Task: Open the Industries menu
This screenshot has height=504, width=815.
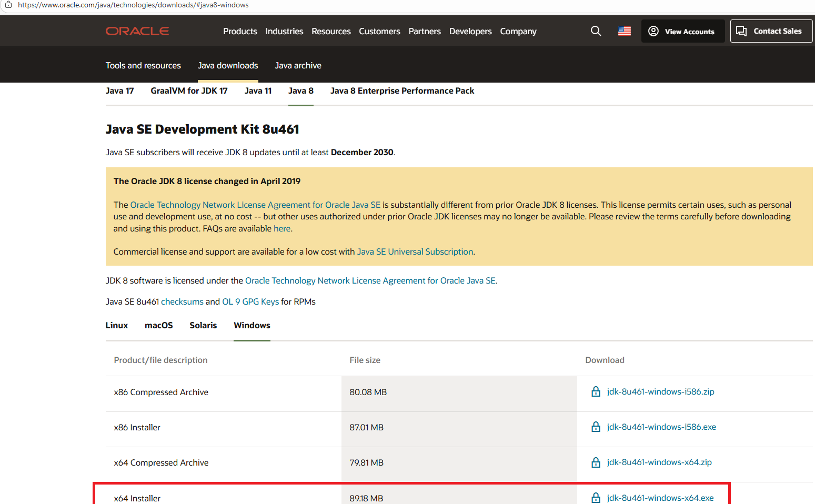Action: [284, 31]
